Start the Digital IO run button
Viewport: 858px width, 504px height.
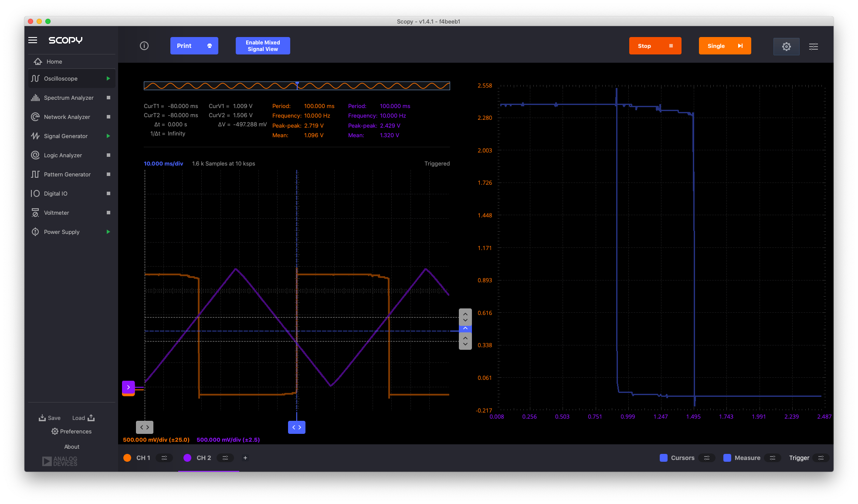point(109,193)
